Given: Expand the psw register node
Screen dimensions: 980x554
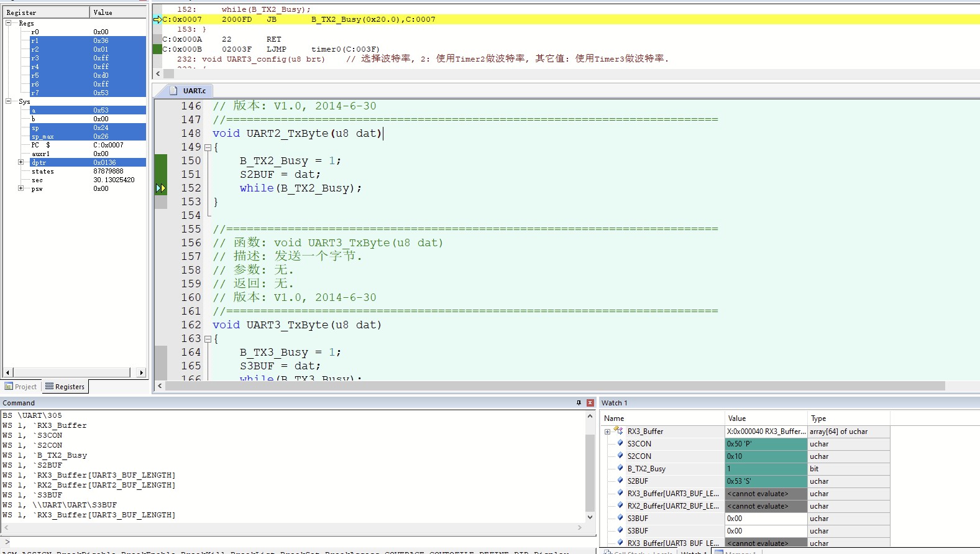Looking at the screenshot, I should 21,188.
